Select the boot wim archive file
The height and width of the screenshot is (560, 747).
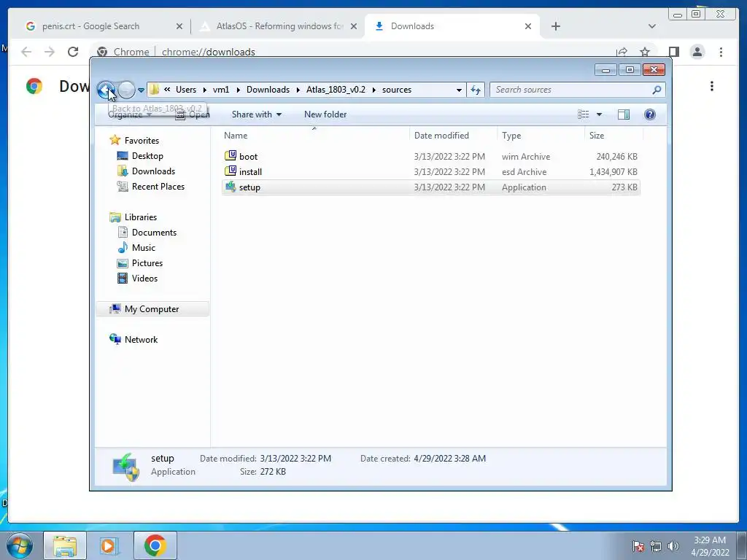click(x=430, y=156)
